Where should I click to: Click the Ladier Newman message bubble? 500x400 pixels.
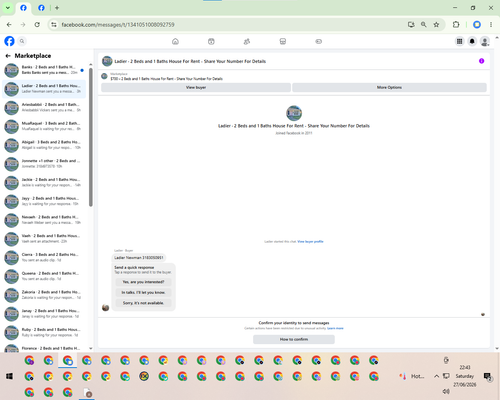tap(139, 258)
